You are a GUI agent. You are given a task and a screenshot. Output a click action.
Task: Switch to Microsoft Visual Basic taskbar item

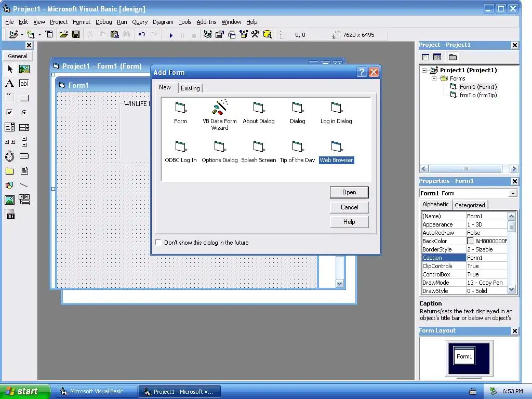[x=97, y=391]
